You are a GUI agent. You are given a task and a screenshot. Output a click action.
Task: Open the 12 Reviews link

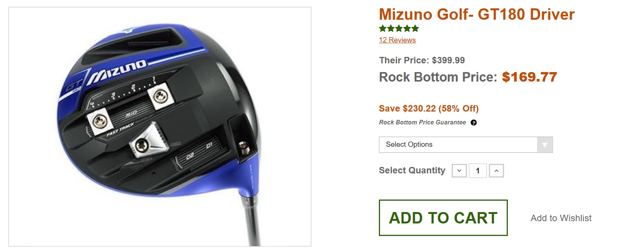(397, 40)
